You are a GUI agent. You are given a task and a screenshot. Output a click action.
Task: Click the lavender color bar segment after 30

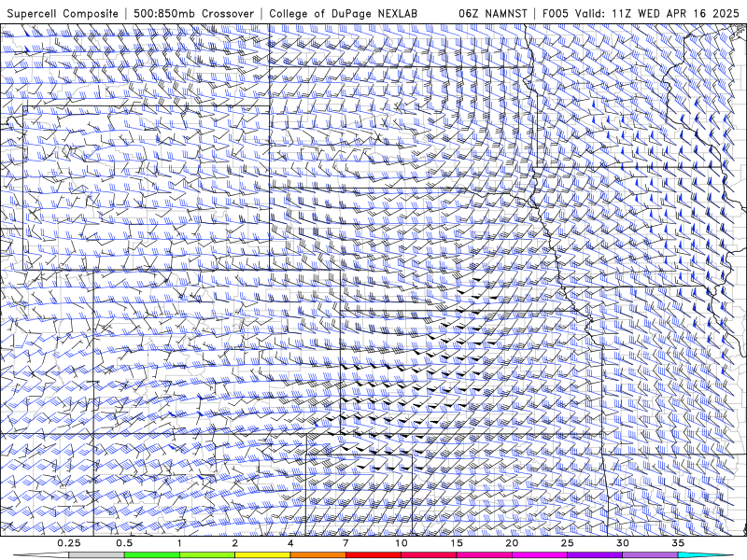click(650, 555)
